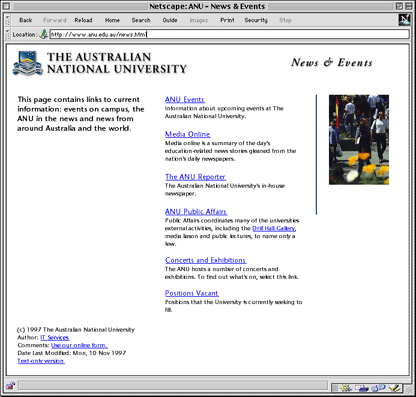Click the Stop toolbar button
The image size is (416, 397).
click(285, 20)
